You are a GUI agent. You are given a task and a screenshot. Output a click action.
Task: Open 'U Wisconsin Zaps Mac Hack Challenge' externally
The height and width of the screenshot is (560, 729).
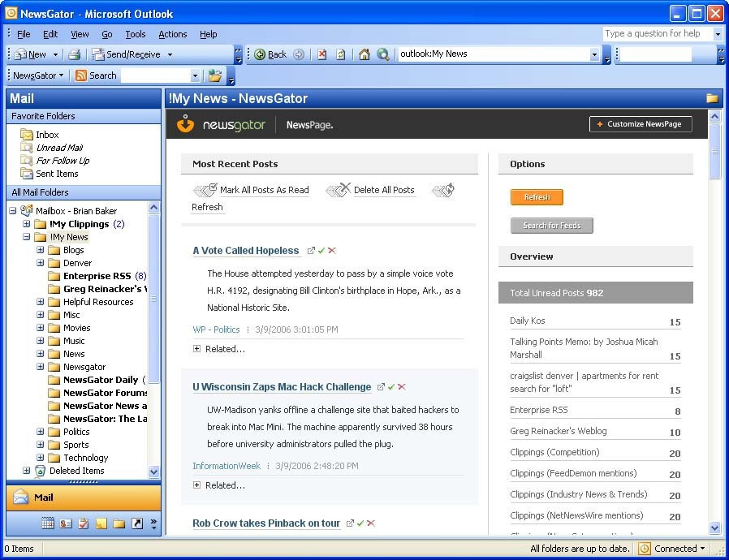point(382,386)
